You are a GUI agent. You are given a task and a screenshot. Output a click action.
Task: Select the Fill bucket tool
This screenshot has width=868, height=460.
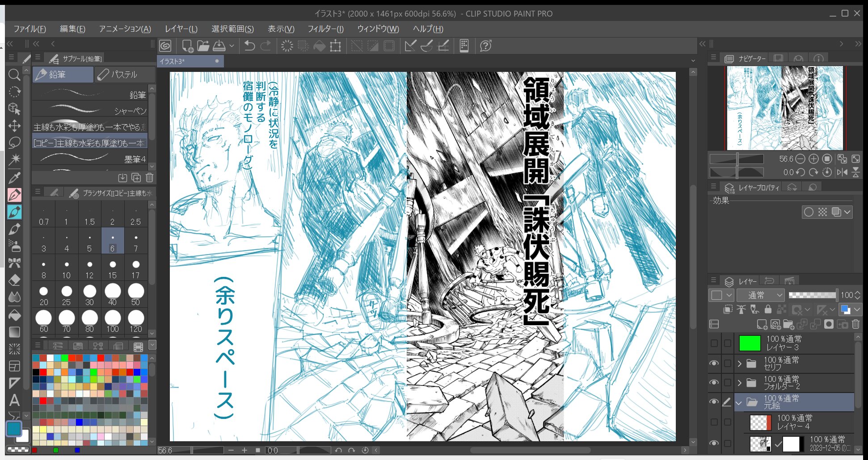(14, 315)
